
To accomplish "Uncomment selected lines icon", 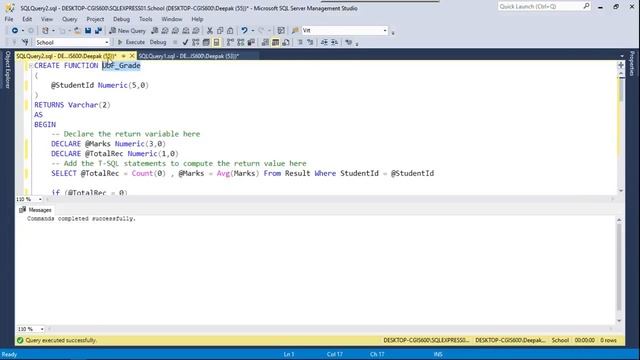I will click(310, 42).
